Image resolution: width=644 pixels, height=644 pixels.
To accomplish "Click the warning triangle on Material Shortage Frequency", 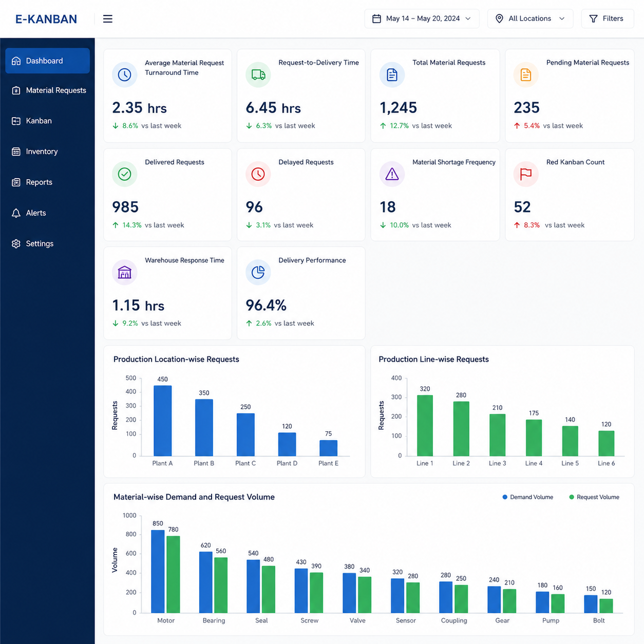I will coord(392,174).
